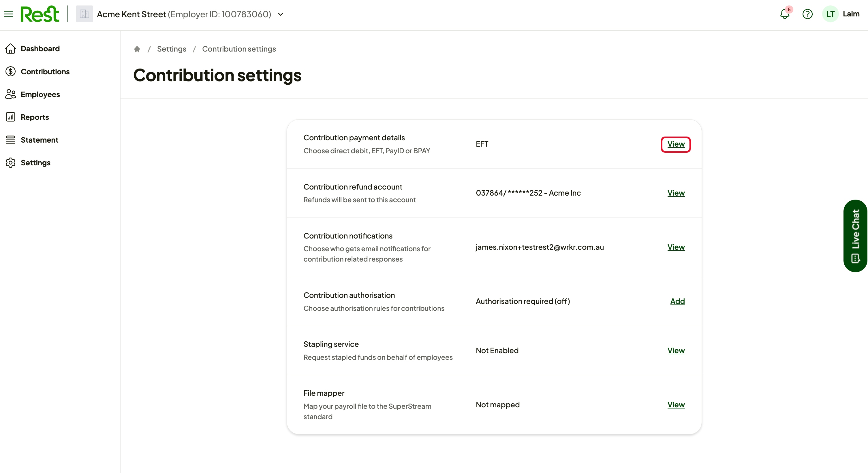Image resolution: width=868 pixels, height=473 pixels.
Task: Open the Live Chat widget
Action: tap(855, 236)
